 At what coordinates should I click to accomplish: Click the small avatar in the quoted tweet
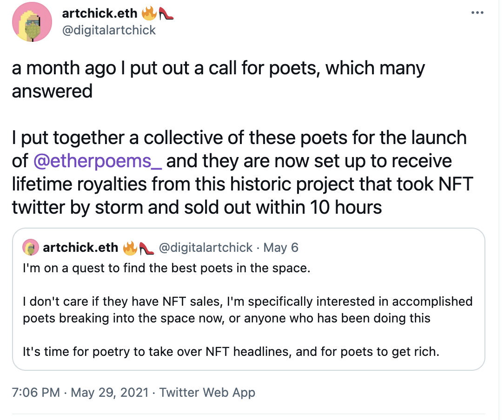pyautogui.click(x=31, y=248)
